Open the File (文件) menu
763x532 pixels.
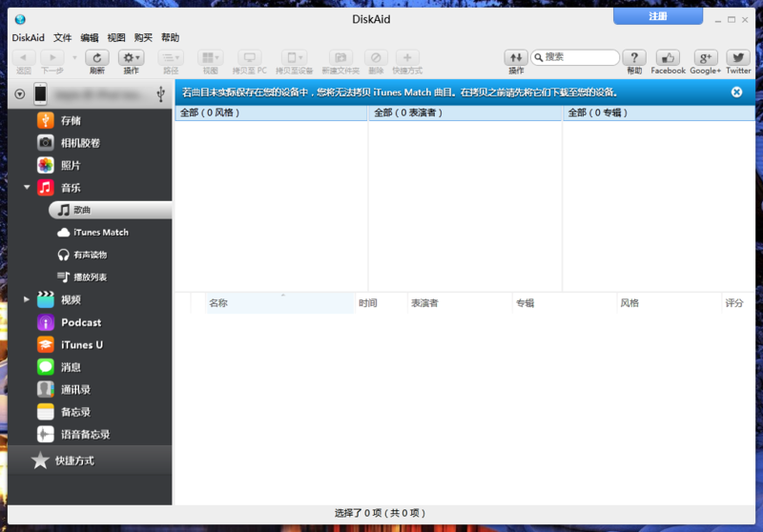tap(62, 37)
